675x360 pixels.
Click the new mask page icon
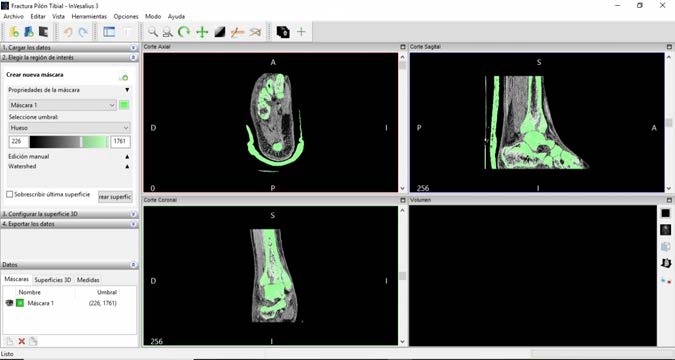pyautogui.click(x=10, y=341)
